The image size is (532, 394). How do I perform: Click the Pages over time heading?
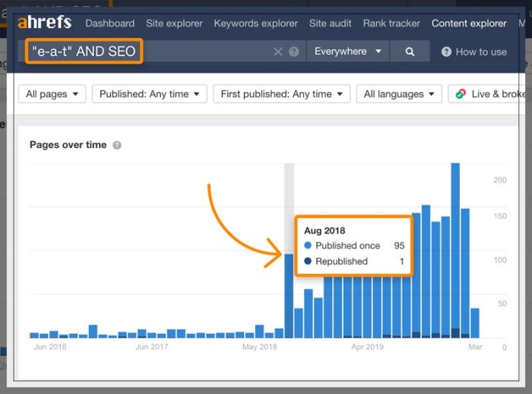click(68, 145)
